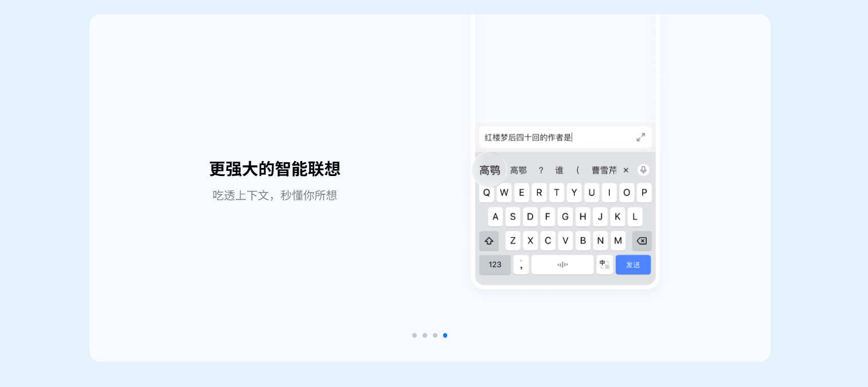Click inside the 红楼梦 text input field
This screenshot has width=868, height=387.
550,137
